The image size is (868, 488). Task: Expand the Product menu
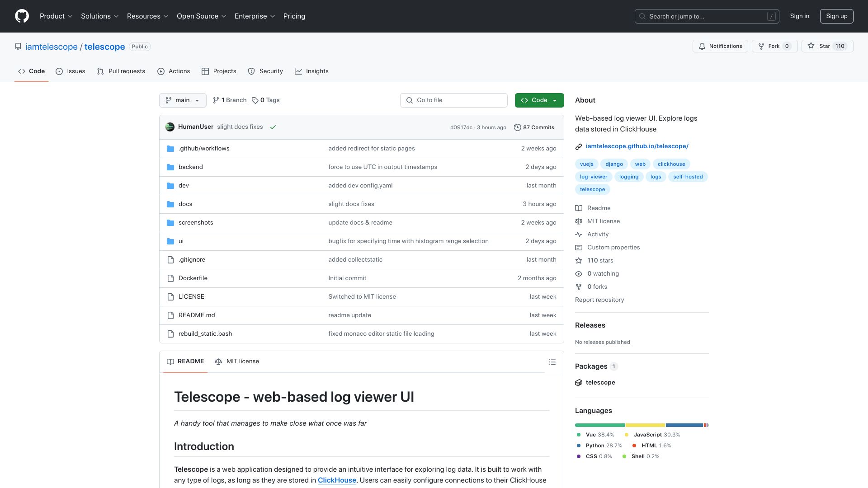(x=56, y=16)
